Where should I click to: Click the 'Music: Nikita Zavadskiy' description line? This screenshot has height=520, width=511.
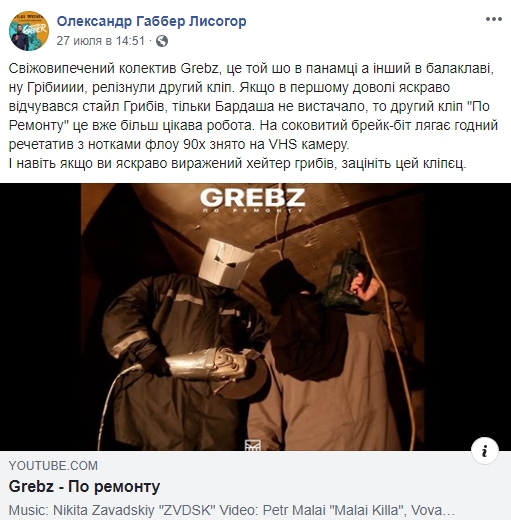(231, 510)
